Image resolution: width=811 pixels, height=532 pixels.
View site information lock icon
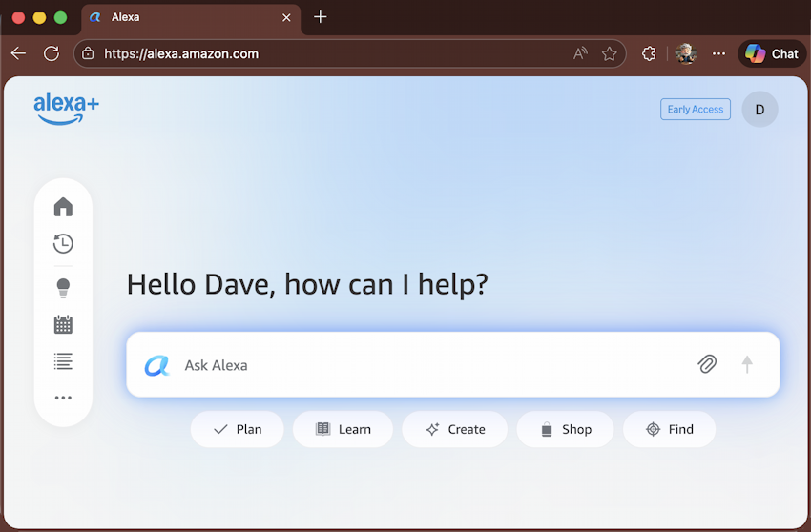click(88, 53)
